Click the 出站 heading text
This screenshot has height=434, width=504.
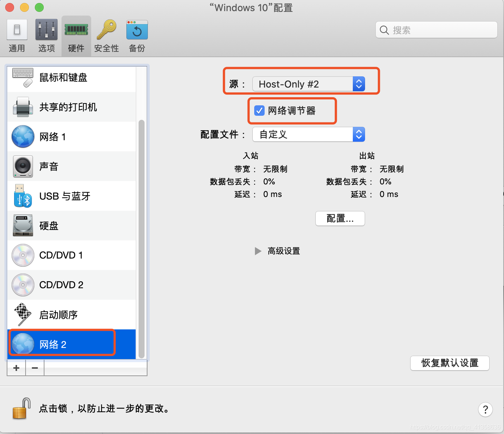coord(367,156)
